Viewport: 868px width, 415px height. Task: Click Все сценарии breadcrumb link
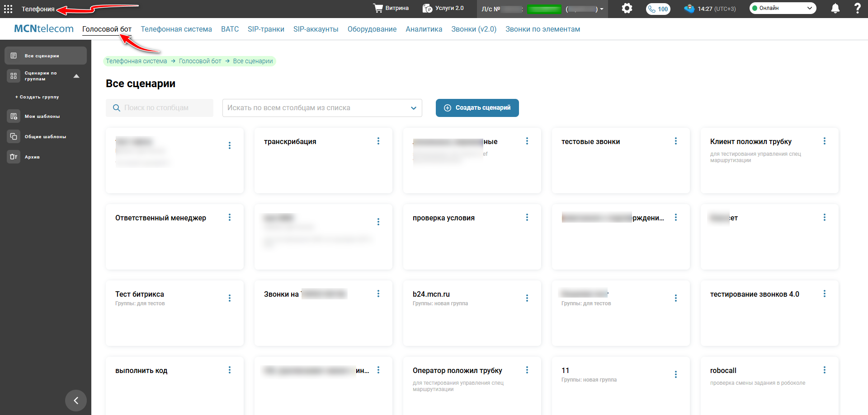253,61
